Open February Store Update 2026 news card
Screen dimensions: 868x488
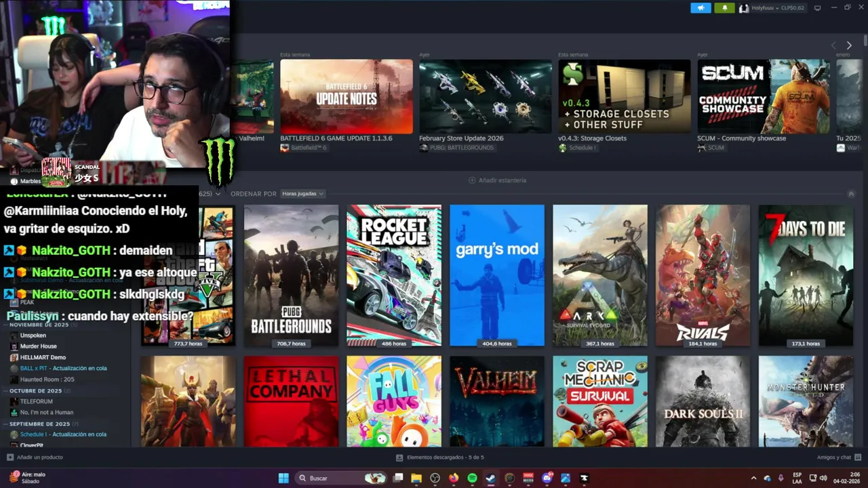coord(486,96)
